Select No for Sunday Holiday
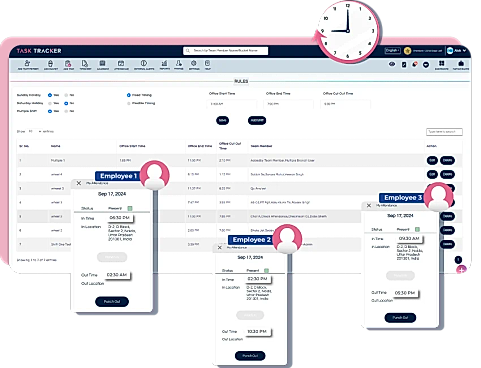The image size is (481, 368). tap(66, 95)
